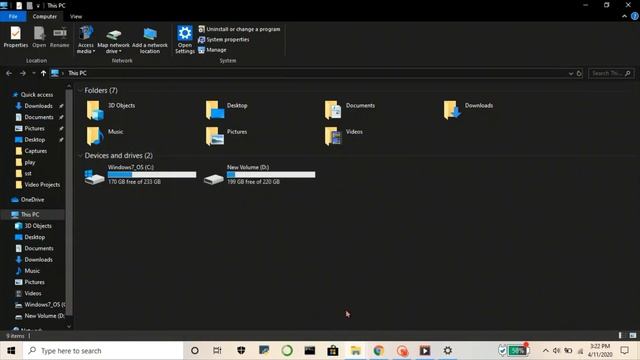This screenshot has height=360, width=640.
Task: Open Task View on the taskbar
Action: click(217, 351)
